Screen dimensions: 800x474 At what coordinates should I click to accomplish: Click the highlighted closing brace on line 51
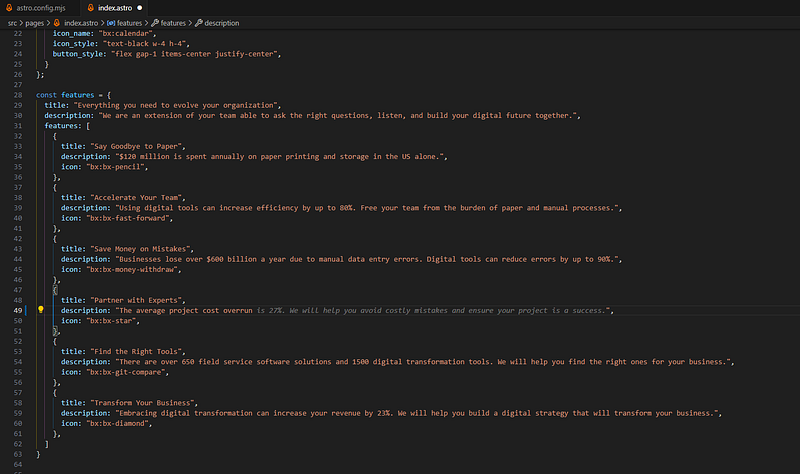(x=55, y=331)
